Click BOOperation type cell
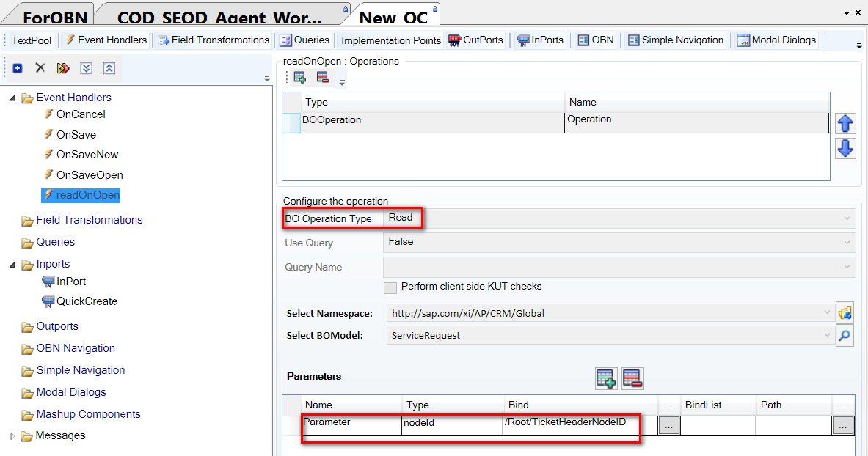 432,122
